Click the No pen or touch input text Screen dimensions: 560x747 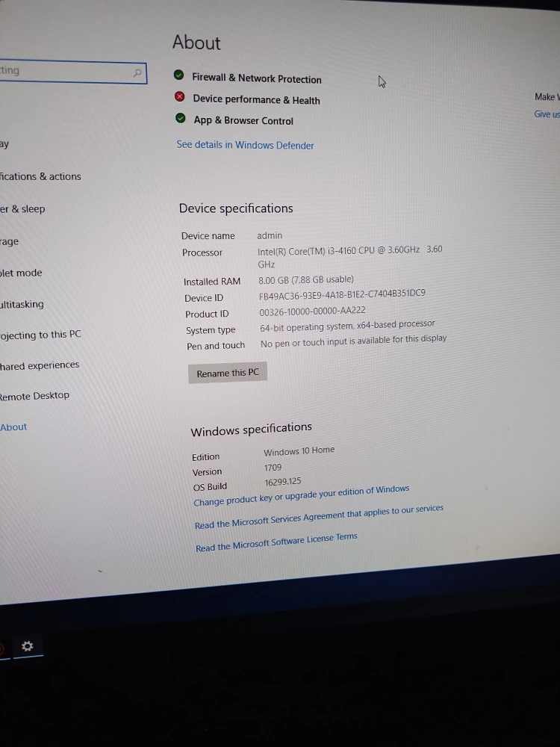(353, 341)
